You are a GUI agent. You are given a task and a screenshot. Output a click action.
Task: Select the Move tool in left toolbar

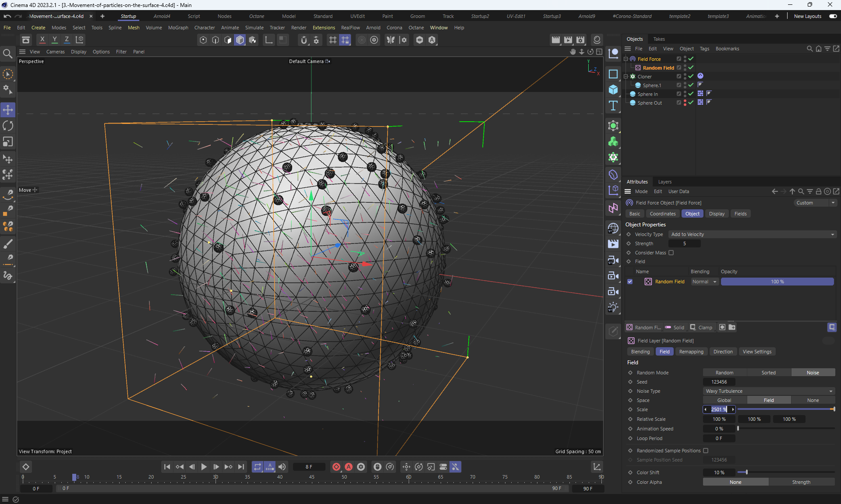pos(8,110)
